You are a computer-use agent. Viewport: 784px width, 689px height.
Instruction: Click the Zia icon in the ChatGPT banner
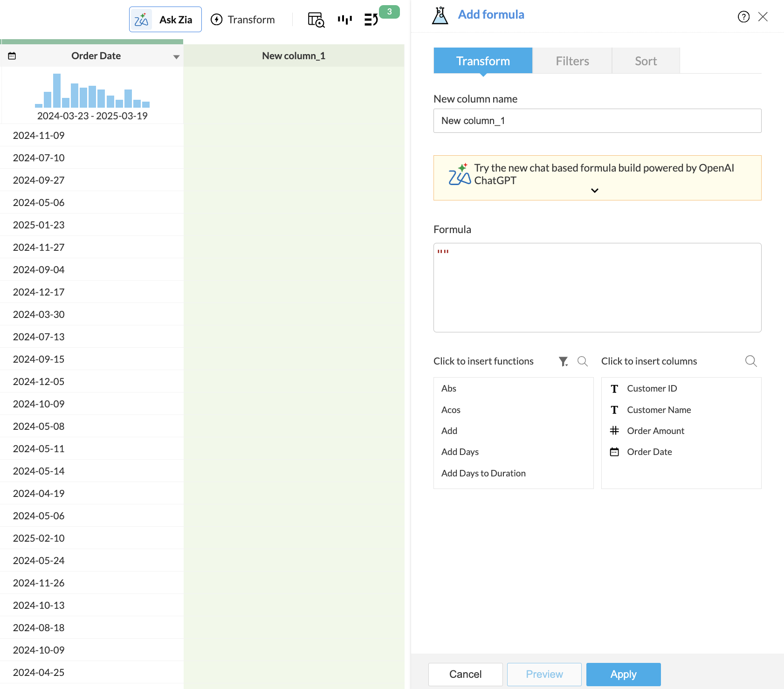coord(460,174)
